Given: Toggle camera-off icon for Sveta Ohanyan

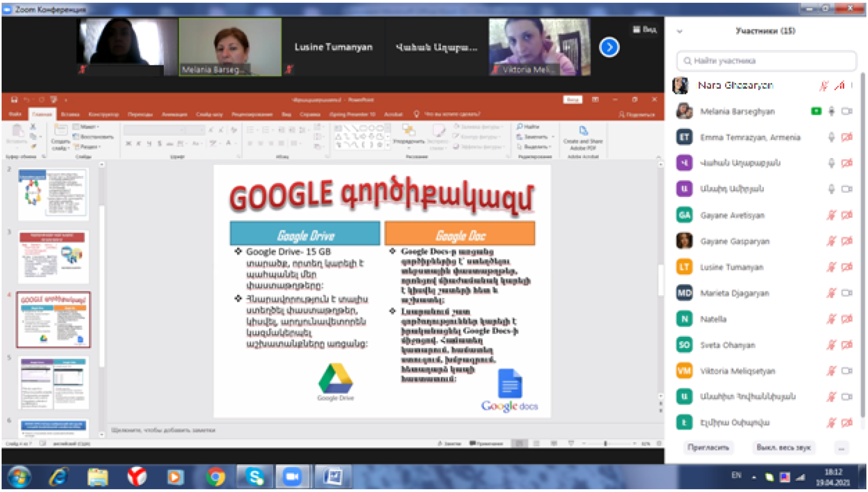Looking at the screenshot, I should [847, 345].
